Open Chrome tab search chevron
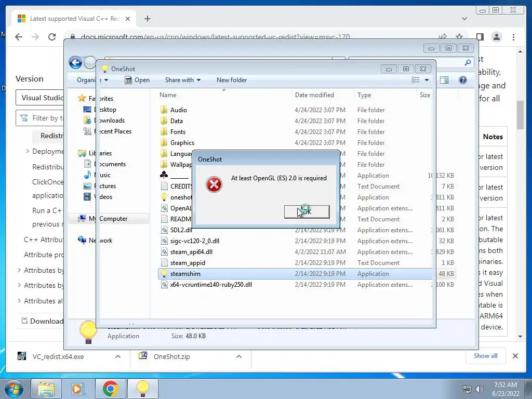The height and width of the screenshot is (399, 532). (464, 19)
